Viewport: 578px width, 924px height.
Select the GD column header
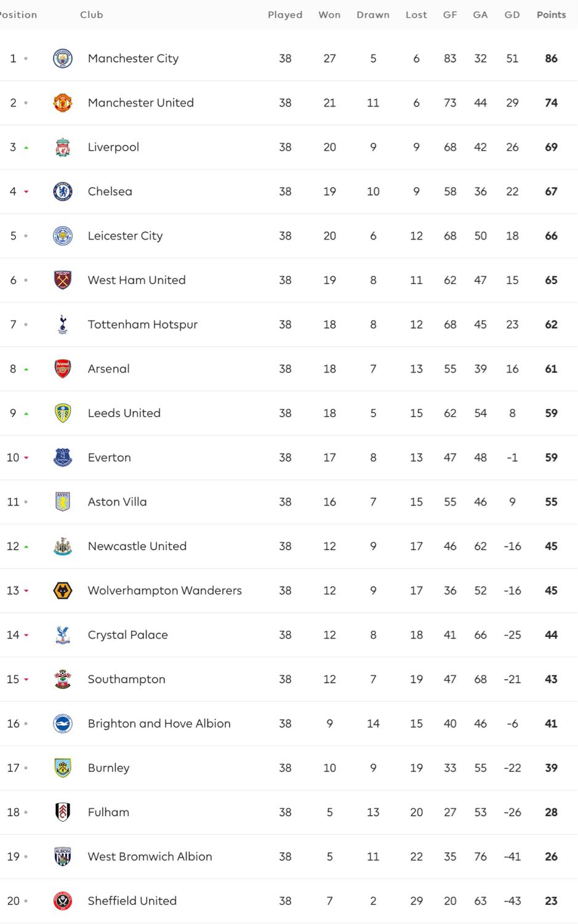coord(512,15)
